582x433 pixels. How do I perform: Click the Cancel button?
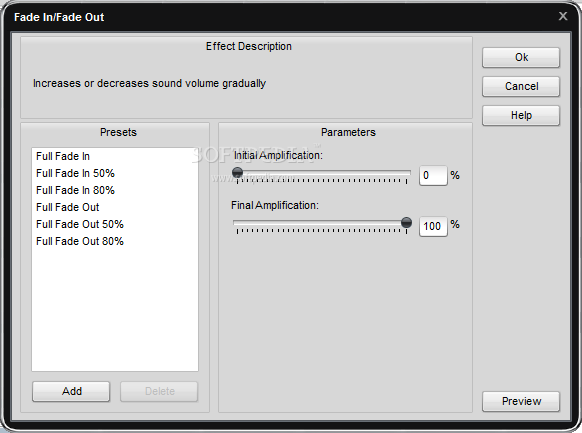(x=521, y=86)
